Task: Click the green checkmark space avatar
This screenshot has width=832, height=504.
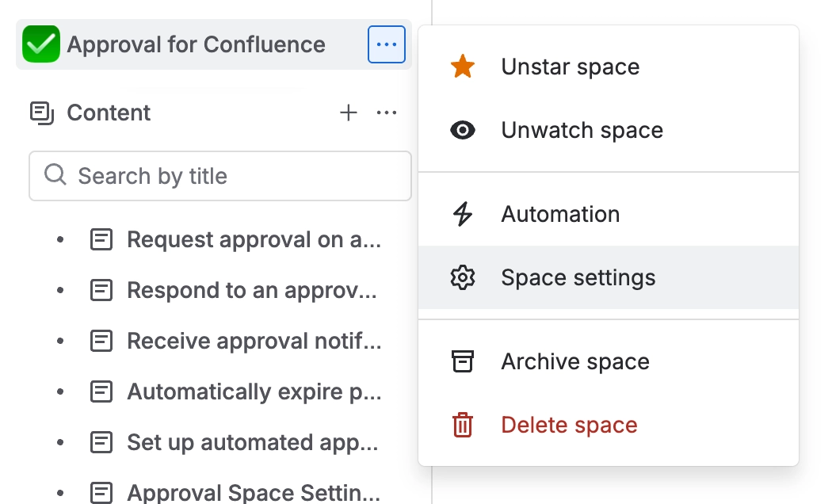Action: pyautogui.click(x=40, y=44)
